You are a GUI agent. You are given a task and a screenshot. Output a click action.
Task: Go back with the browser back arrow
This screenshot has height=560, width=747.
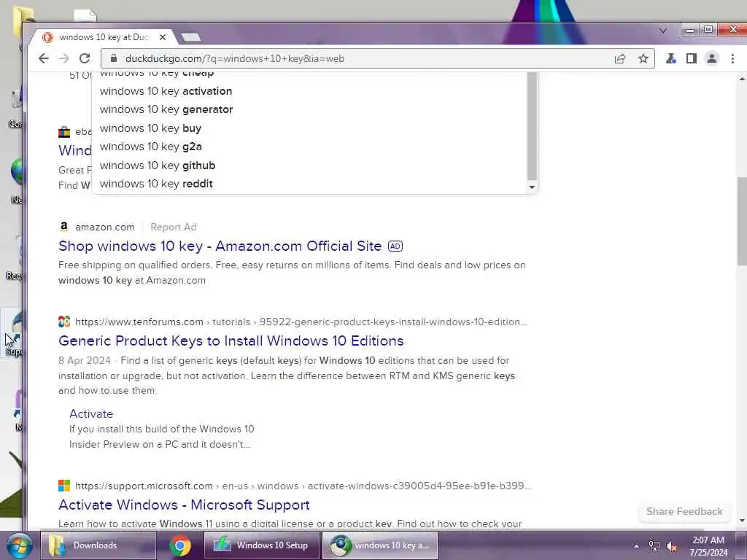click(x=43, y=58)
